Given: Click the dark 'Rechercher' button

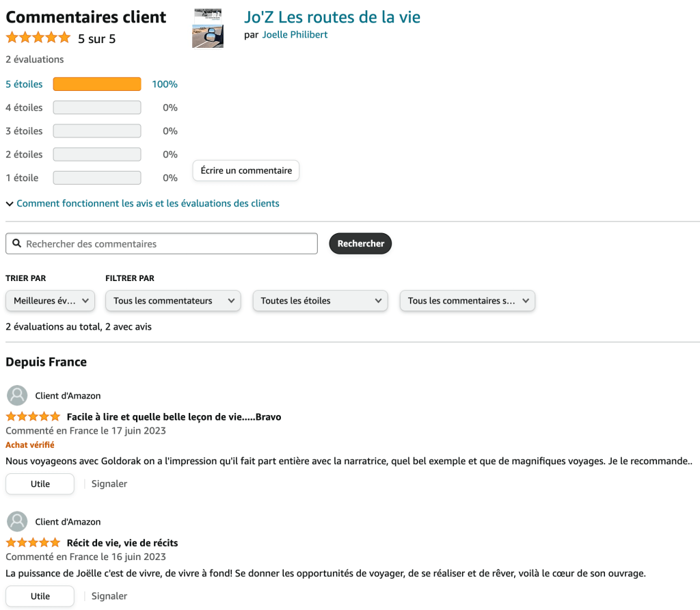Looking at the screenshot, I should 360,243.
